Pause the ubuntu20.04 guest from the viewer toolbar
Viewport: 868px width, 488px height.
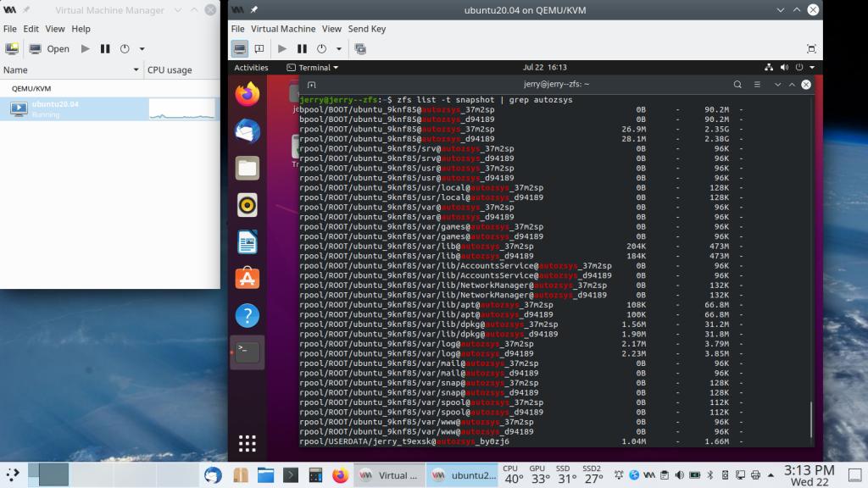click(x=302, y=49)
